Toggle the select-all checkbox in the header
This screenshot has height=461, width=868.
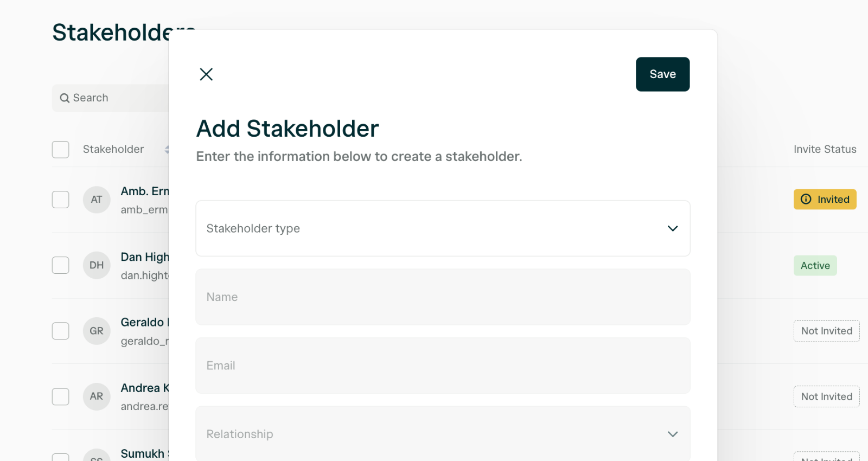pyautogui.click(x=61, y=150)
